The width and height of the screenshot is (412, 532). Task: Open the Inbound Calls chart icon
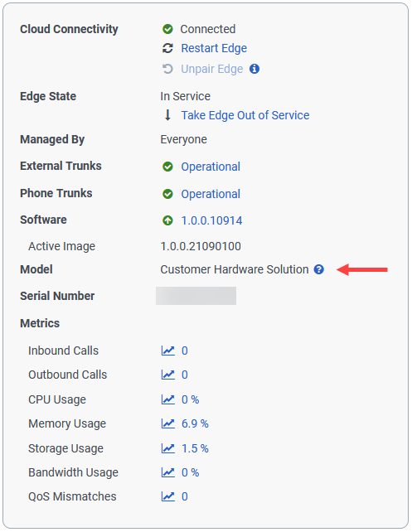[168, 351]
